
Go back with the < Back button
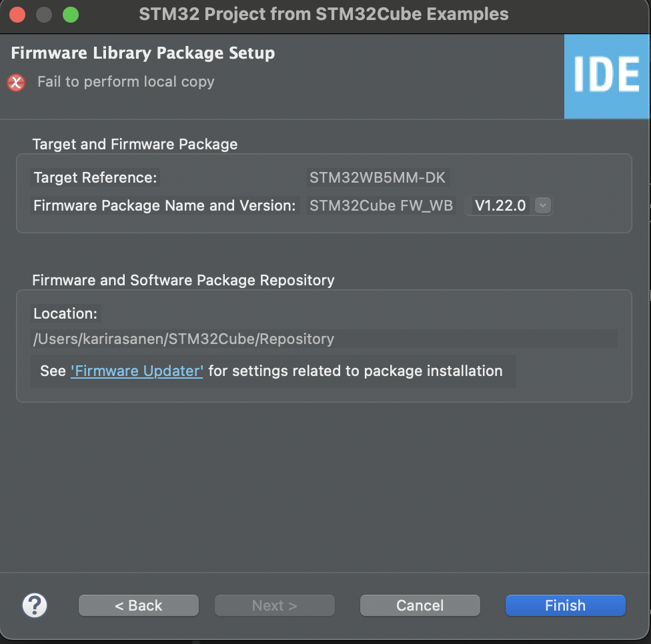[x=138, y=605]
